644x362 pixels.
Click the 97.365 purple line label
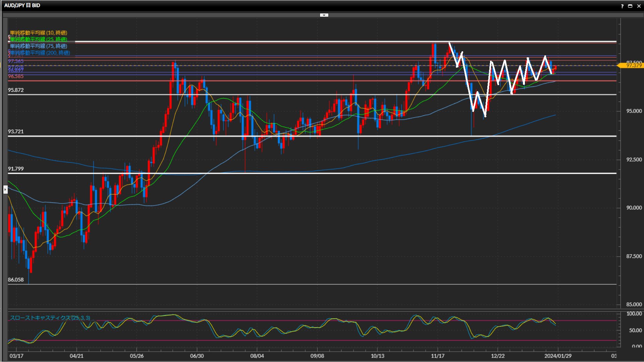(16, 61)
